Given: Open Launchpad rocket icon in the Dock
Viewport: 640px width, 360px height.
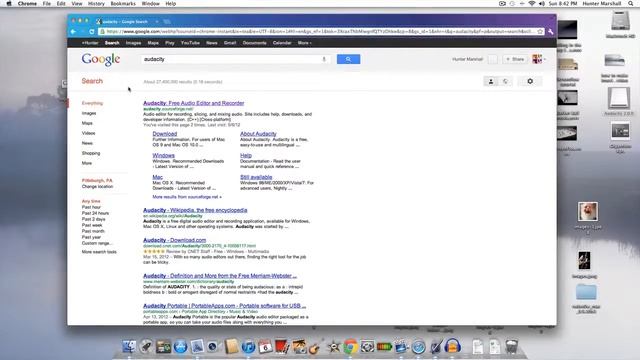Looking at the screenshot, I should 146,347.
